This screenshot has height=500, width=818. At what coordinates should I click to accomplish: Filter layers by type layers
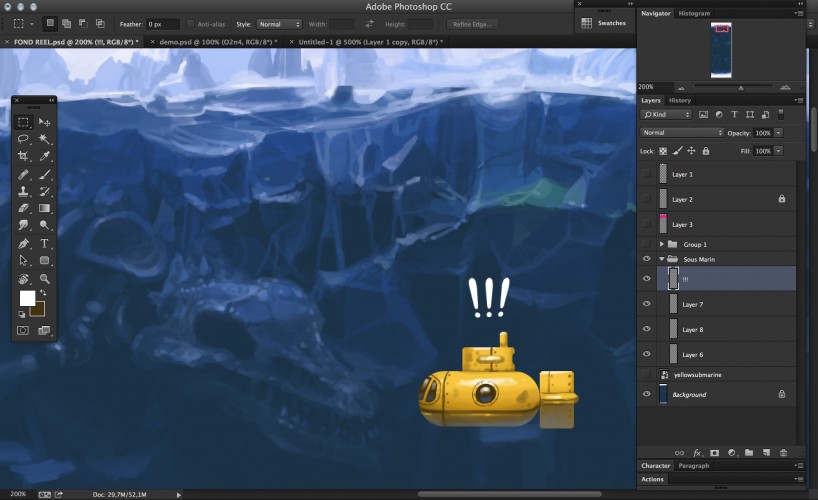point(734,115)
